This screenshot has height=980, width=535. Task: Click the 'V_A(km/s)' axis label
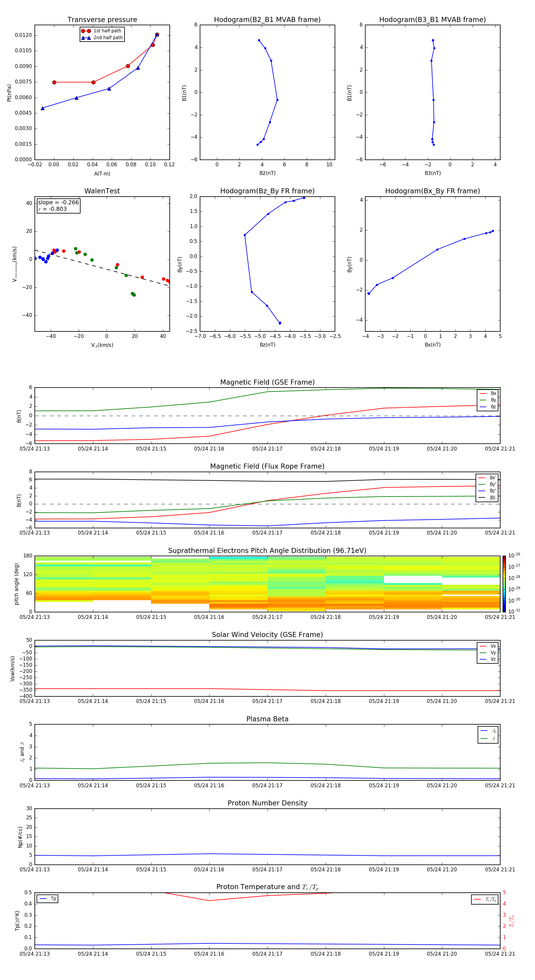[102, 345]
